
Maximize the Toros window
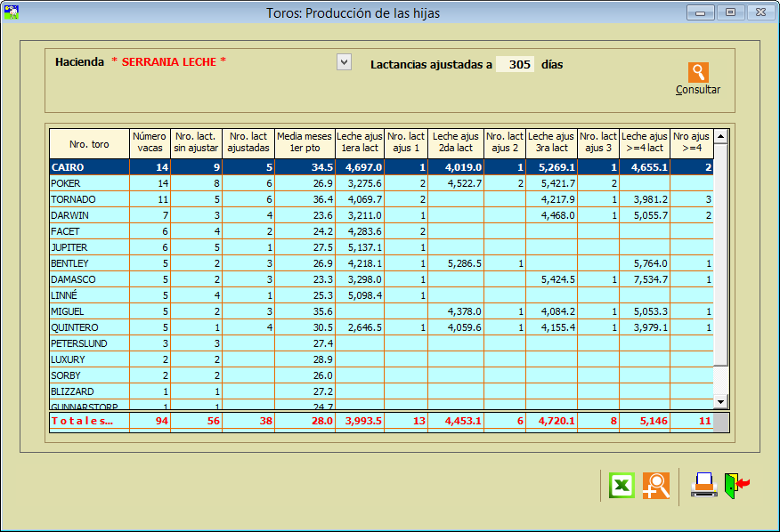click(730, 12)
